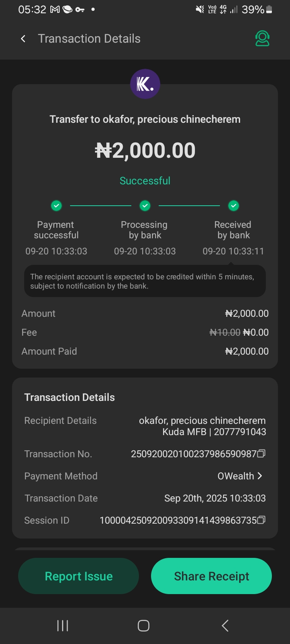Tap the back arrow in header

tap(23, 39)
